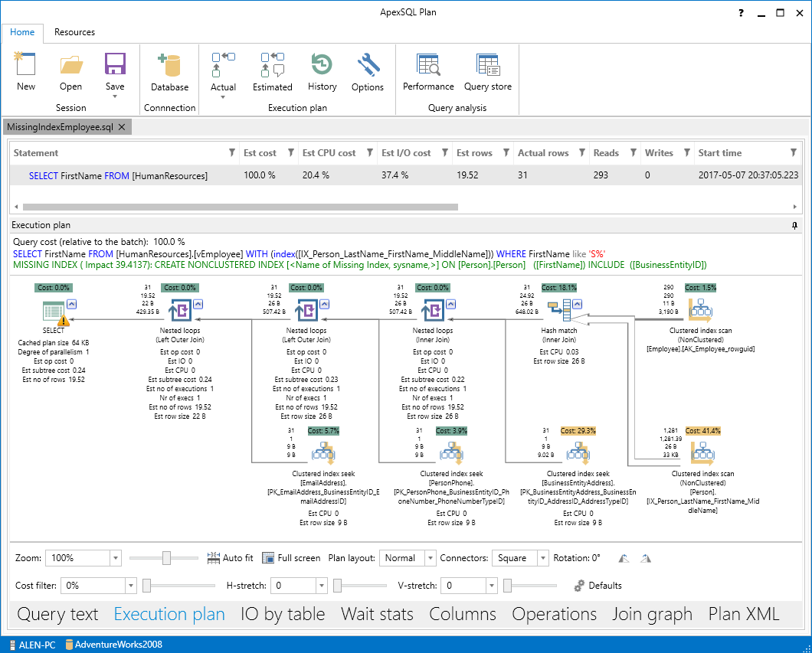Open the Est cost column filter
The width and height of the screenshot is (812, 653).
291,153
